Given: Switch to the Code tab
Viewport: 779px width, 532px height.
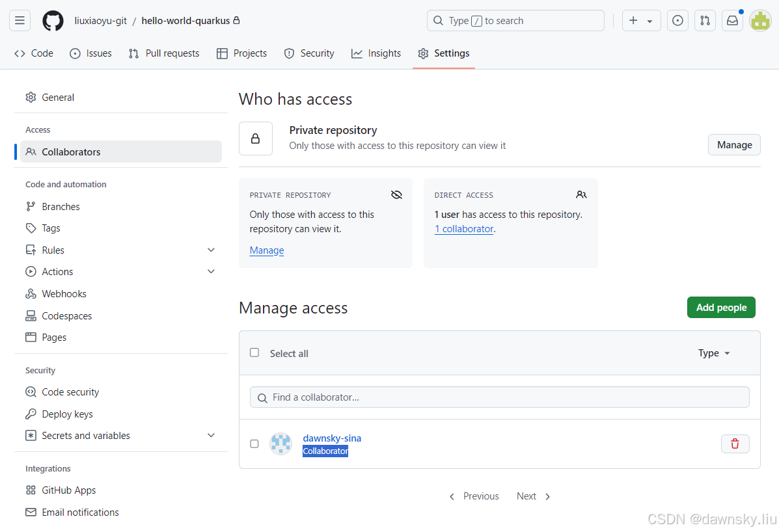Looking at the screenshot, I should (34, 53).
